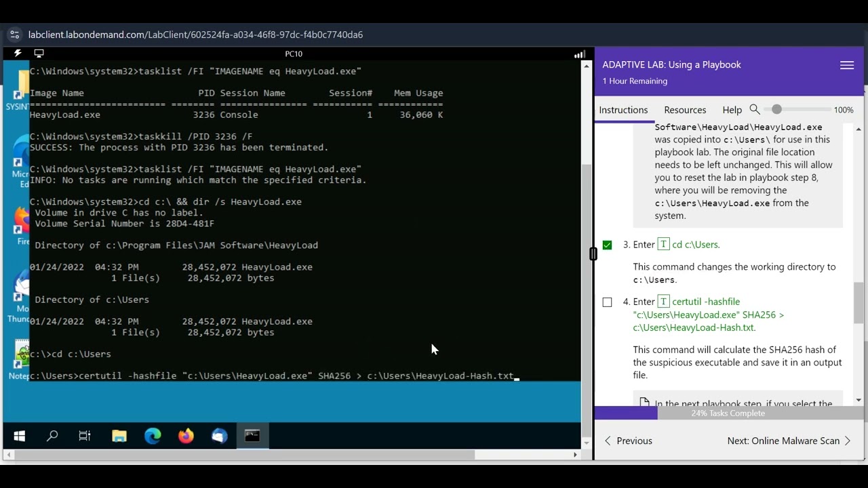This screenshot has height=488, width=868.
Task: Click the 'taskkill /PID 3236 /F' command line
Action: coord(141,136)
